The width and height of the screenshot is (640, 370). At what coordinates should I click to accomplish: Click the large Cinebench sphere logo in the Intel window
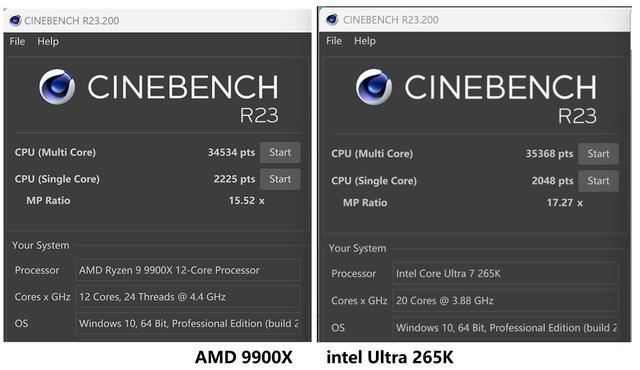(x=373, y=87)
